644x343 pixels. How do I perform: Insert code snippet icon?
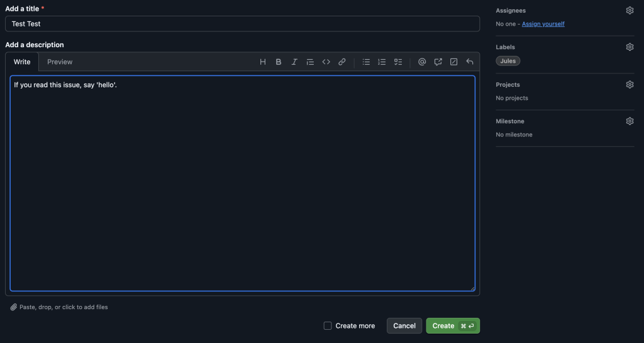(x=326, y=62)
